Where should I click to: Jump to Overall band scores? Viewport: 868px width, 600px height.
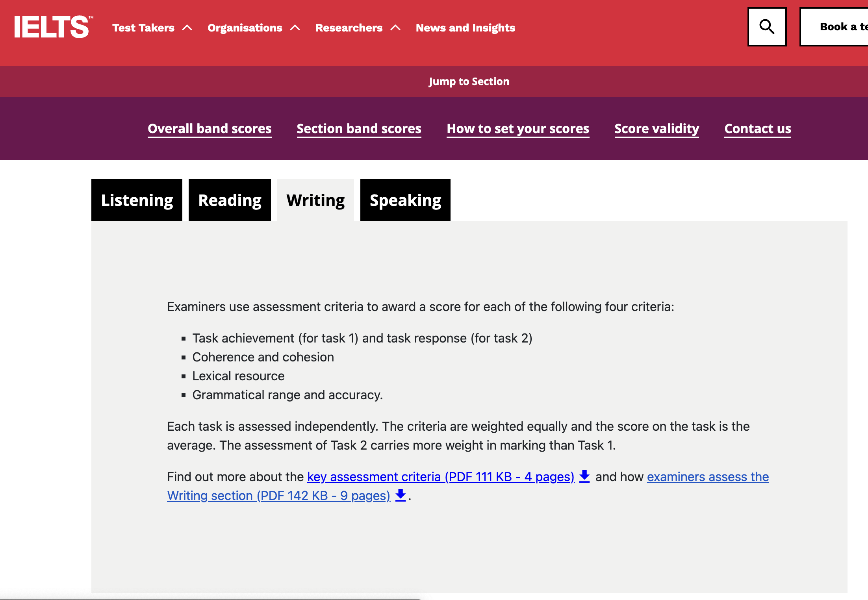point(210,129)
